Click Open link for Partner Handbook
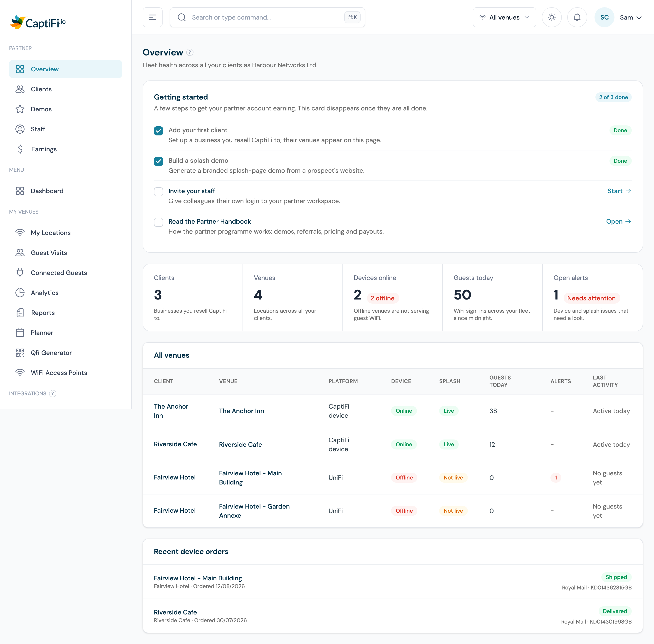 tap(619, 221)
